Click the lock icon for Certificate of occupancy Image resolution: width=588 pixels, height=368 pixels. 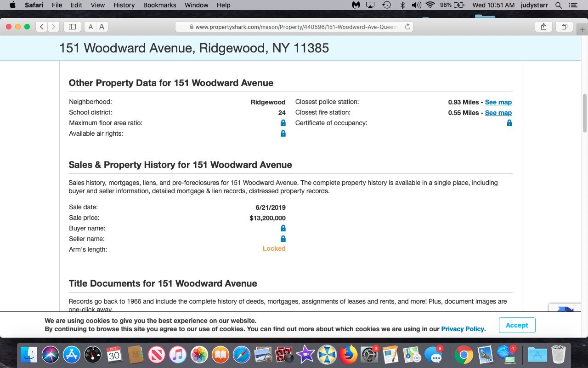pyautogui.click(x=509, y=123)
